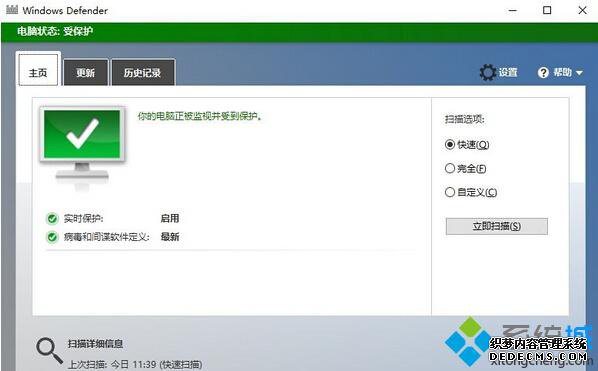Switch to the 主页 tab
Image resolution: width=598 pixels, height=371 pixels.
pos(38,70)
